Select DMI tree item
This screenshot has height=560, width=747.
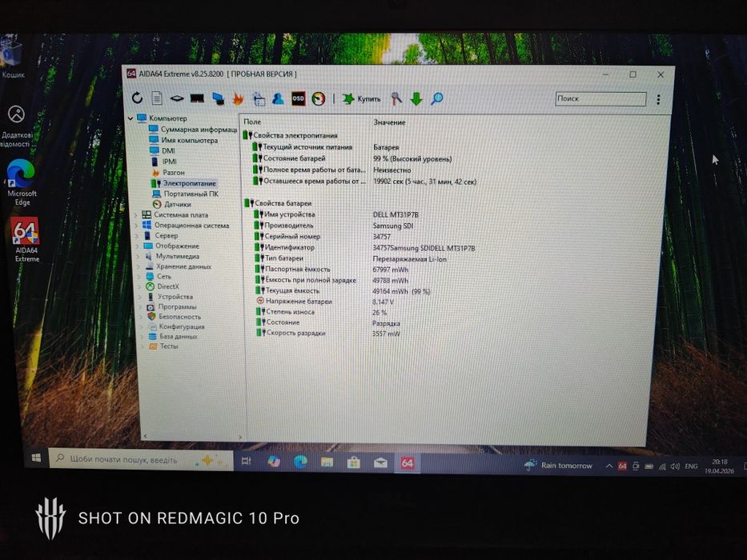pos(163,150)
